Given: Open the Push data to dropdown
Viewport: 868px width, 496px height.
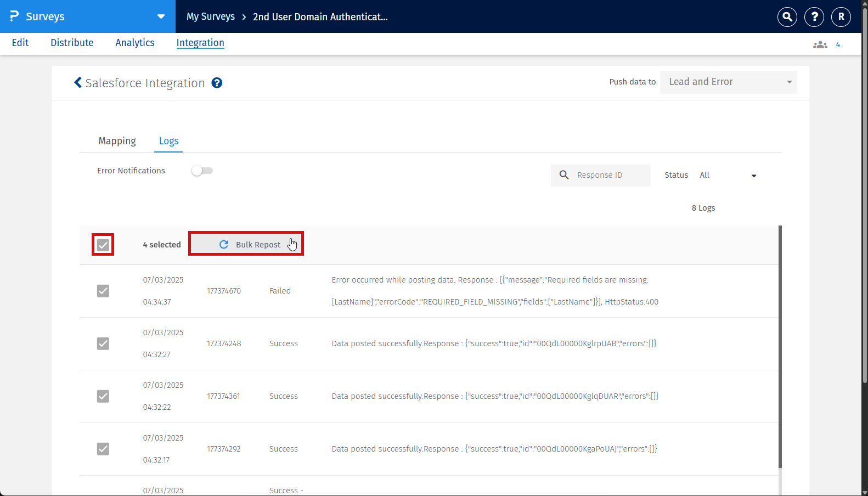Looking at the screenshot, I should coord(728,82).
